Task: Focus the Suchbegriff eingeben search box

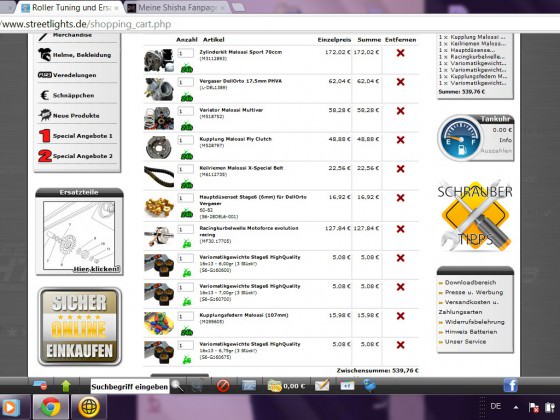Action: [130, 386]
